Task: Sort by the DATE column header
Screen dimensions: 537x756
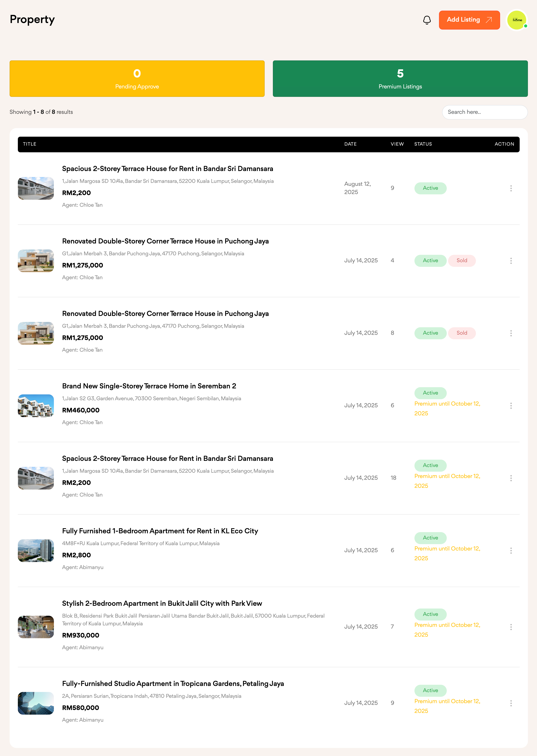Action: (x=350, y=144)
